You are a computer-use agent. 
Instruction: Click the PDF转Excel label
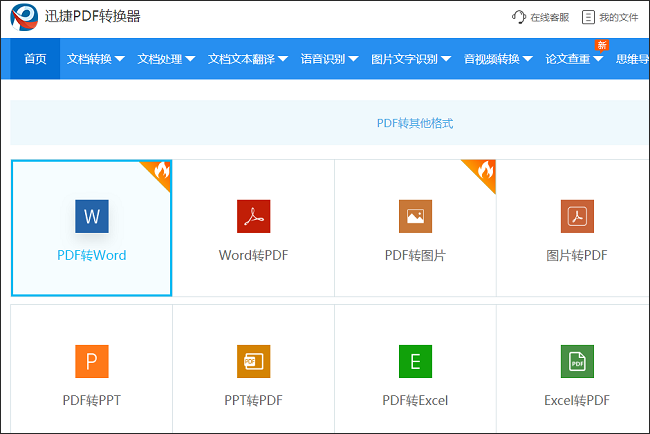point(415,400)
